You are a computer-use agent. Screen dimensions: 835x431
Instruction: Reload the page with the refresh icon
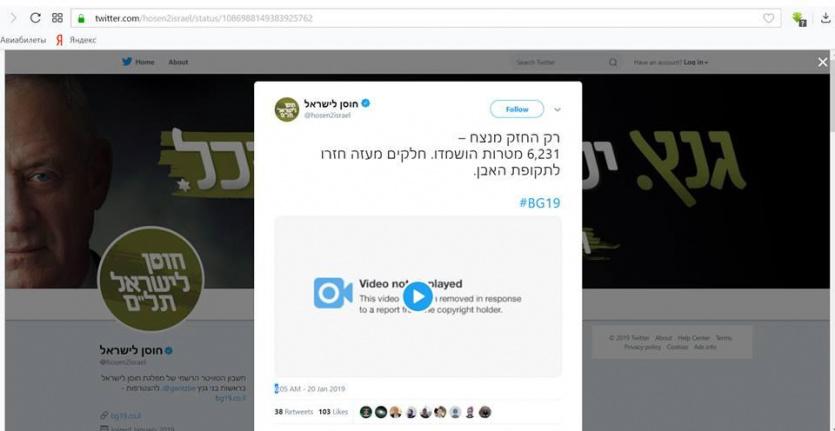point(35,18)
